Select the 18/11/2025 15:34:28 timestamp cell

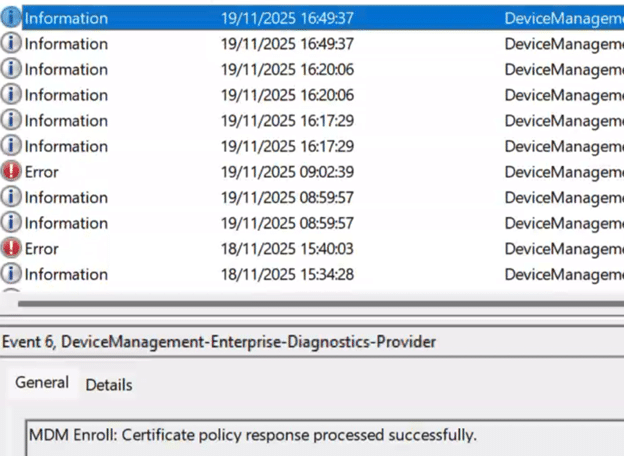[x=288, y=274]
